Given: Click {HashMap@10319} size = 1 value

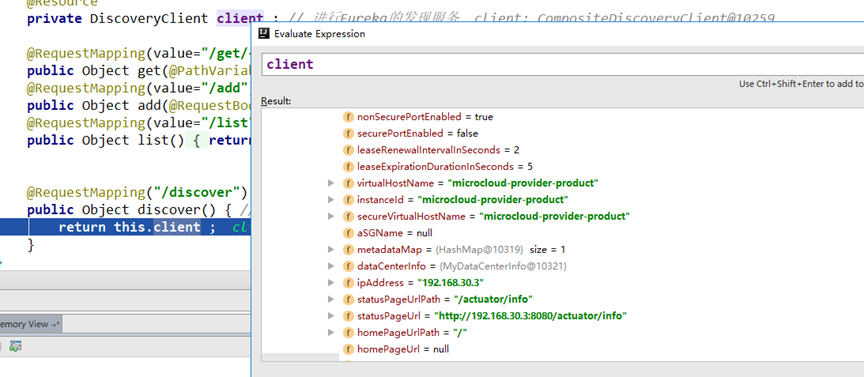Looking at the screenshot, I should click(x=500, y=250).
